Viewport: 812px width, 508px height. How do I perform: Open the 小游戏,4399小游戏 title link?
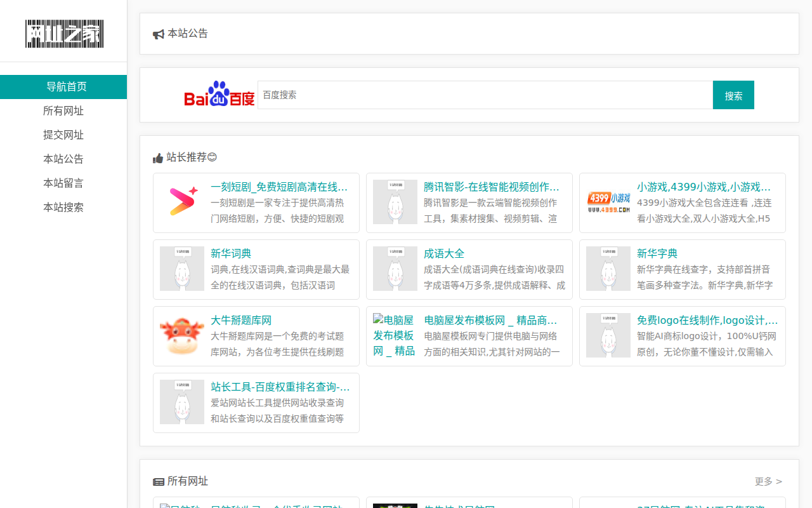705,187
